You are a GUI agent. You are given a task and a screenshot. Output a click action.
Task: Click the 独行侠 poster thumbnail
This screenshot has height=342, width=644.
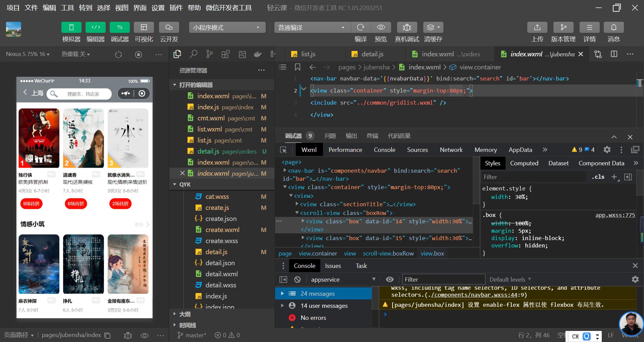click(x=39, y=138)
